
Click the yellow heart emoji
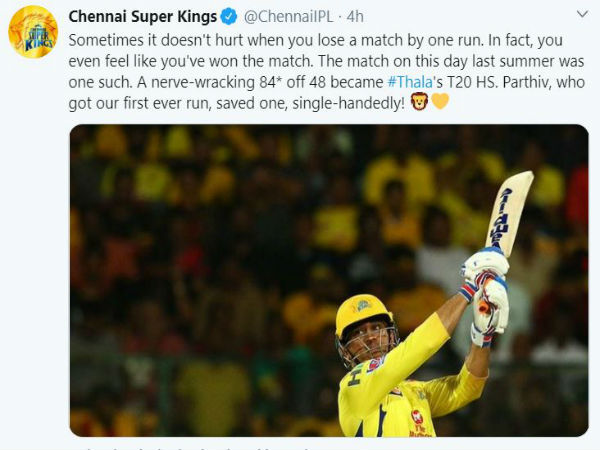pos(440,102)
